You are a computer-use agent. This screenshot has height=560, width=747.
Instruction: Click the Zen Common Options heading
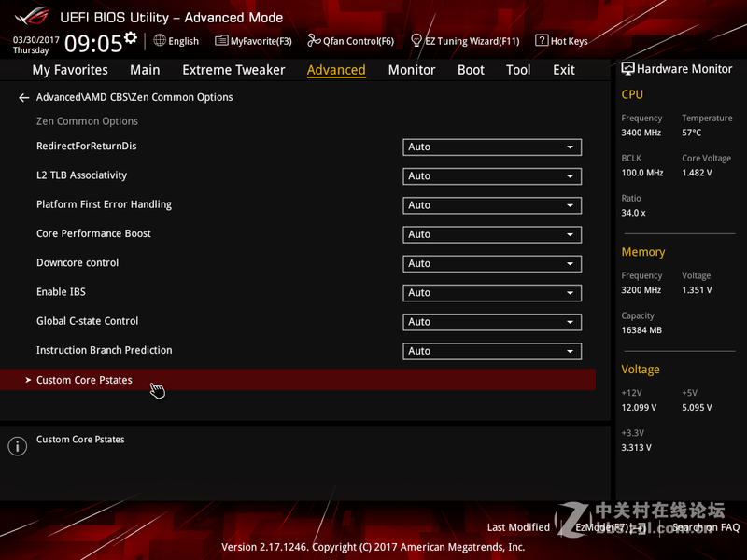point(87,121)
